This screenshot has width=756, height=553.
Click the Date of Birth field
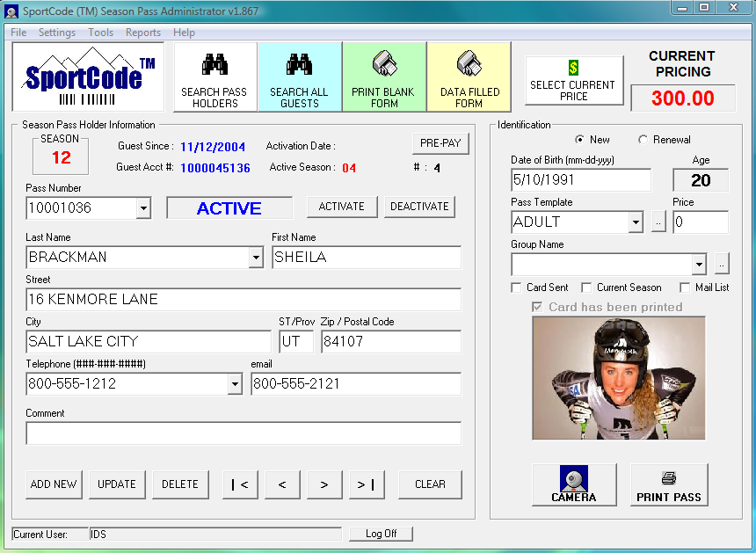(581, 180)
